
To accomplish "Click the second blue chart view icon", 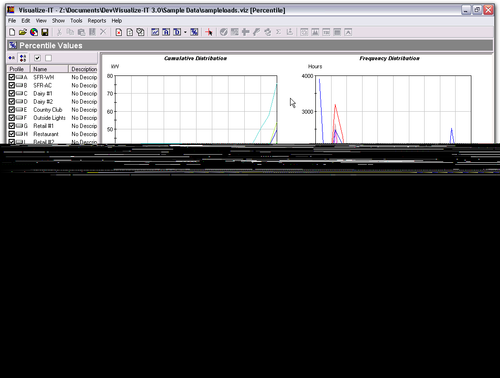I will [x=166, y=32].
